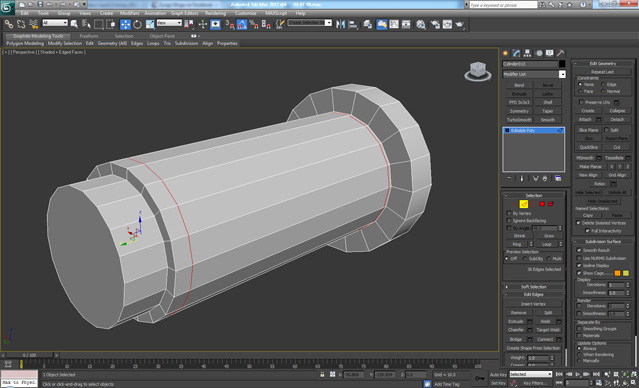Click the Mirror tool icon
Screen dimensions: 639x388
point(341,24)
